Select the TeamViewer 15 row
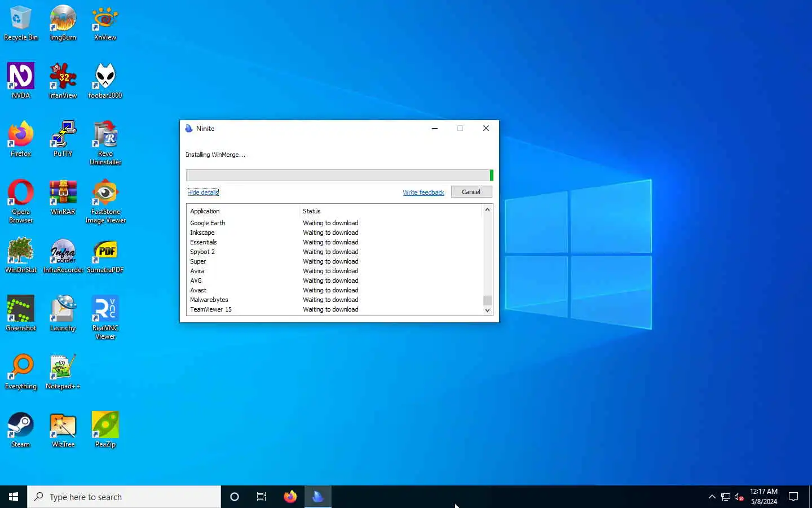812x508 pixels. click(335, 309)
